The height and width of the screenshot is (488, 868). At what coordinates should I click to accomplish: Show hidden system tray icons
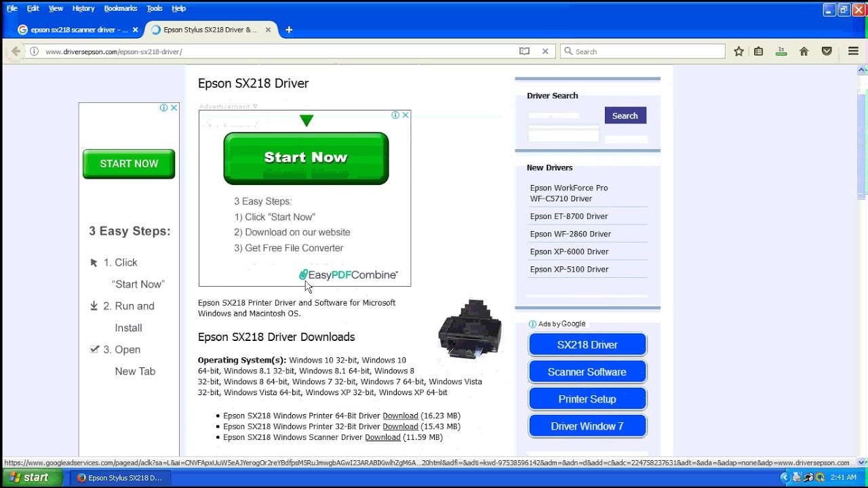[x=785, y=478]
